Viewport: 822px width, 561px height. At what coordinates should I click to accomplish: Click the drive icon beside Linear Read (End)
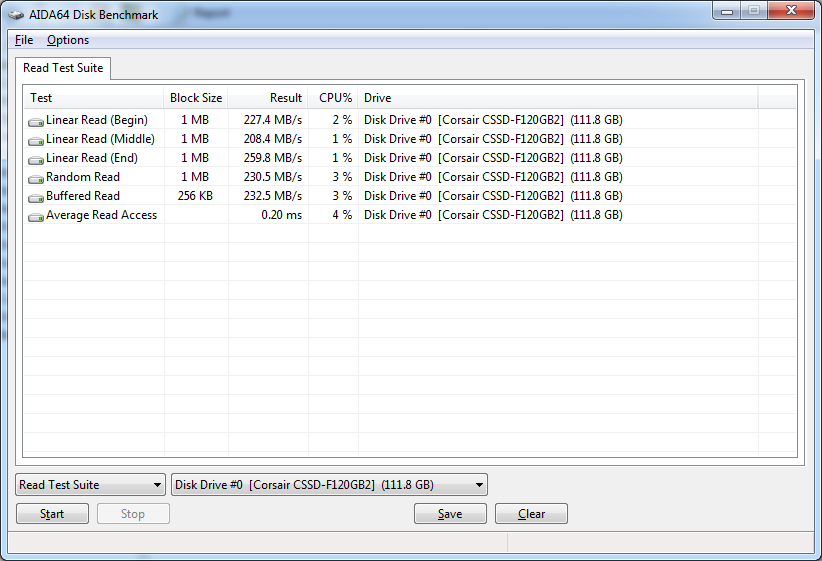pyautogui.click(x=36, y=159)
